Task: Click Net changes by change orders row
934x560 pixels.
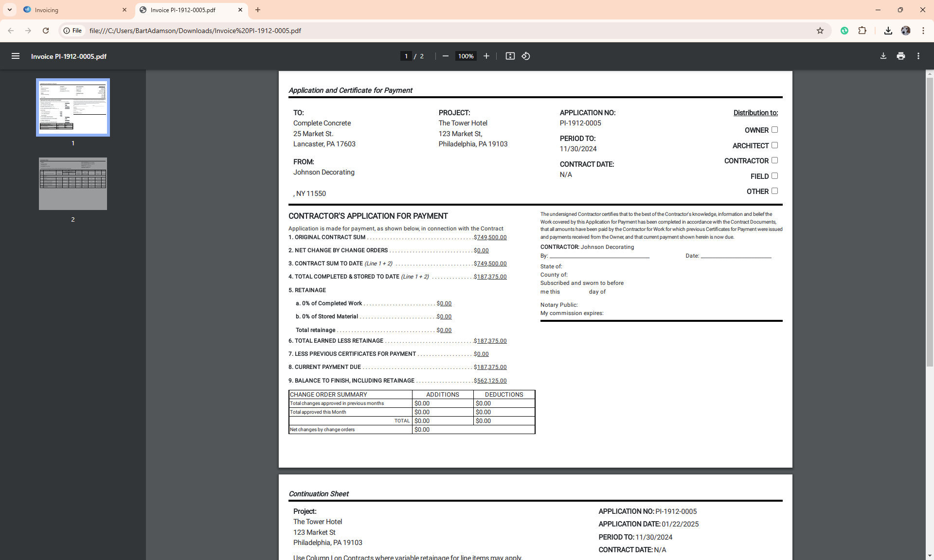Action: (412, 430)
